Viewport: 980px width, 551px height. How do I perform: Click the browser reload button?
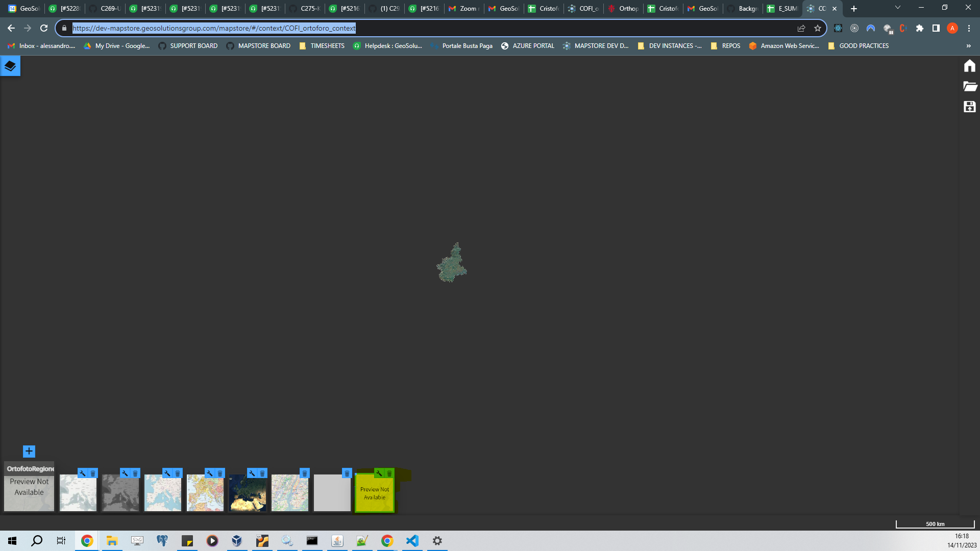click(43, 28)
